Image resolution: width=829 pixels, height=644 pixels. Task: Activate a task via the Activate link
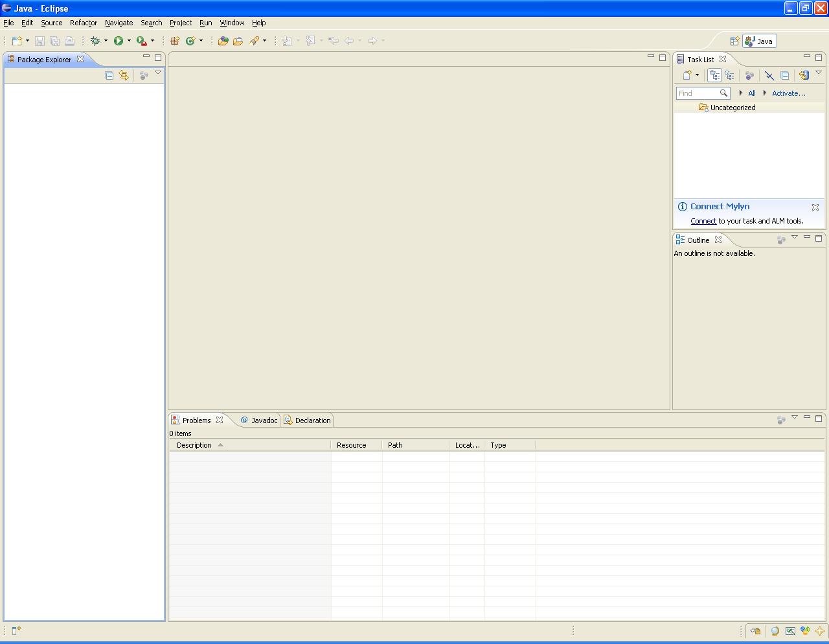tap(788, 93)
